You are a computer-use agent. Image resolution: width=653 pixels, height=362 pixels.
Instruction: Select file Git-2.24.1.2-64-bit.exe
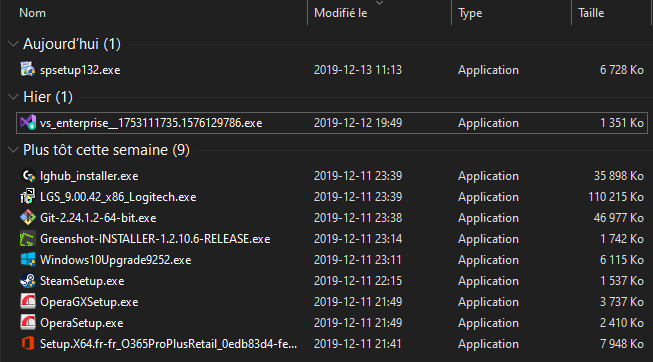click(x=98, y=218)
